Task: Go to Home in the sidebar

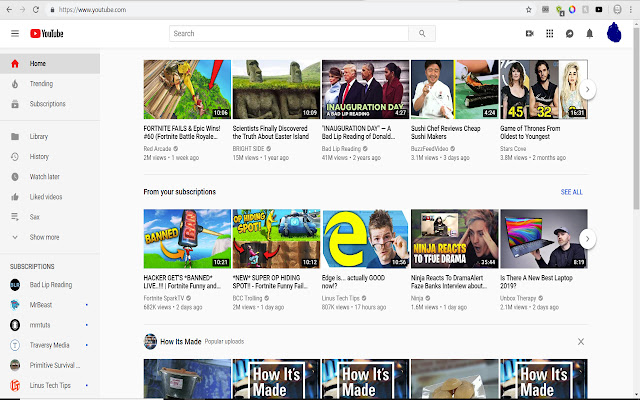Action: point(50,64)
